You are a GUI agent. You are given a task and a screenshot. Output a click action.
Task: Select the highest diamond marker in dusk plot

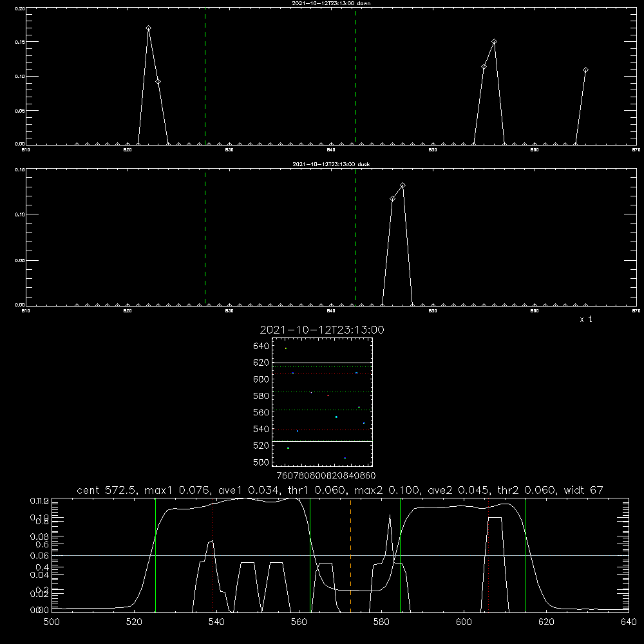pos(403,185)
